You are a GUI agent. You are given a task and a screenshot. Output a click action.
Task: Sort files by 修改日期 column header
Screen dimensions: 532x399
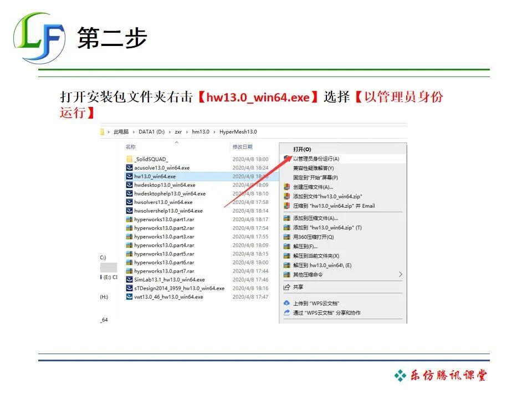tap(242, 147)
